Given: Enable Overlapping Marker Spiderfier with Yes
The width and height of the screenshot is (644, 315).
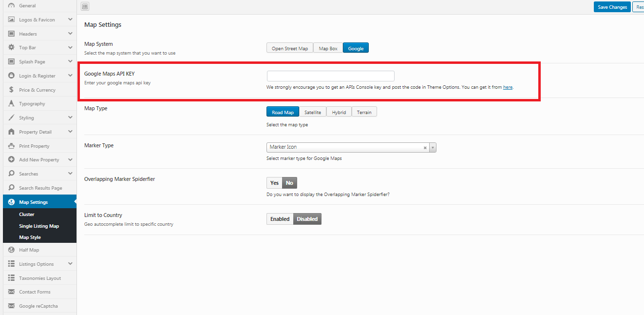Looking at the screenshot, I should 274,182.
